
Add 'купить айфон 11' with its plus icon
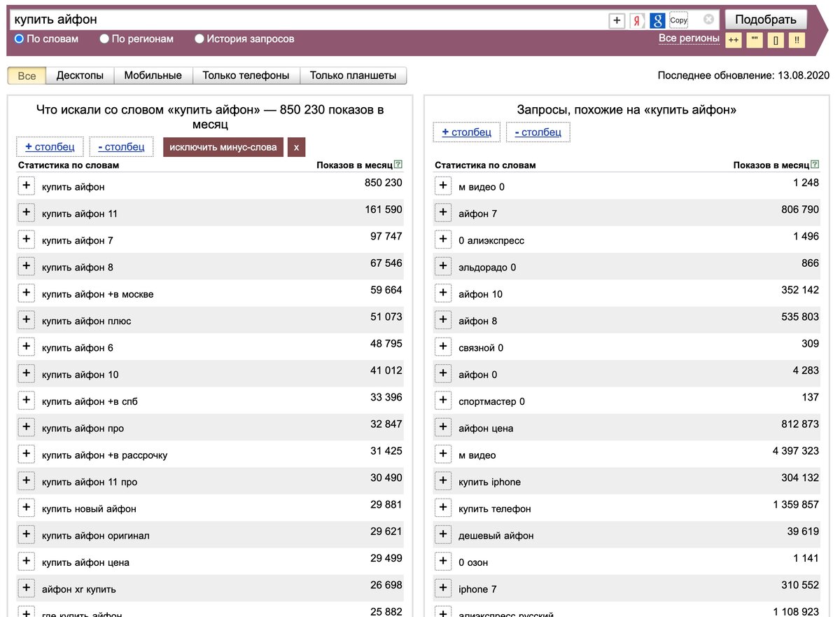click(27, 212)
